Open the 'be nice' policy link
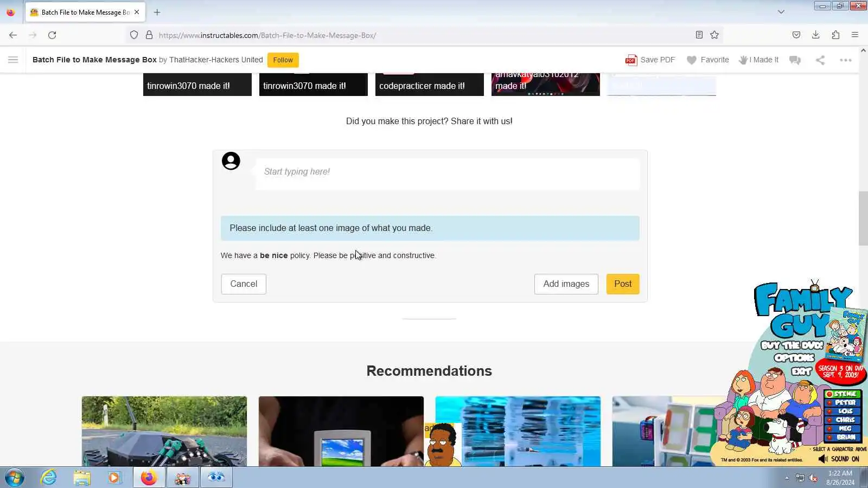Viewport: 868px width, 488px height. (x=273, y=255)
